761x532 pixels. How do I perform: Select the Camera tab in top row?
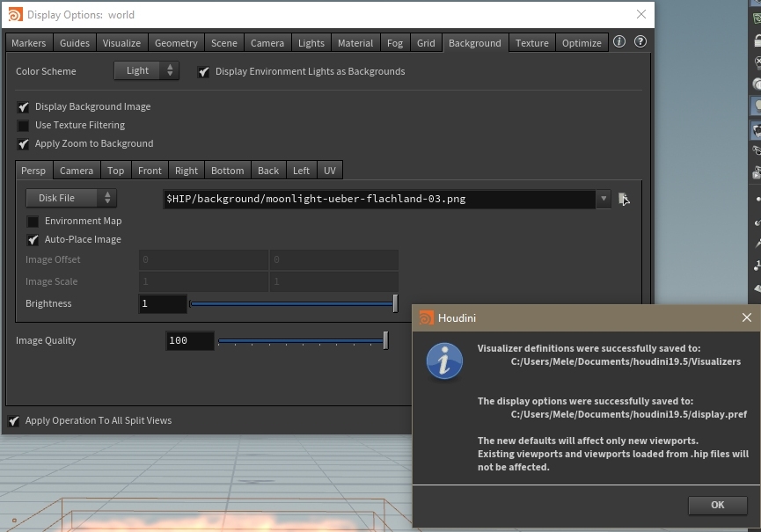(x=267, y=43)
